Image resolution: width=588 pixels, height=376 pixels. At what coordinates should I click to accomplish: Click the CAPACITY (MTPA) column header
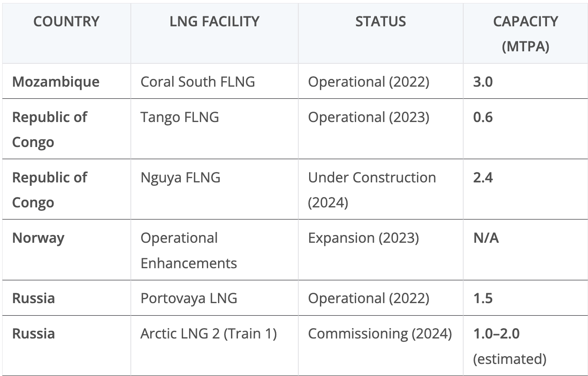tap(525, 34)
